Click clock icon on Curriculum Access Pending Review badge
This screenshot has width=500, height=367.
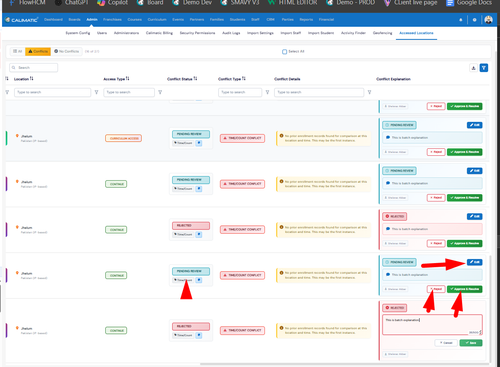click(387, 125)
